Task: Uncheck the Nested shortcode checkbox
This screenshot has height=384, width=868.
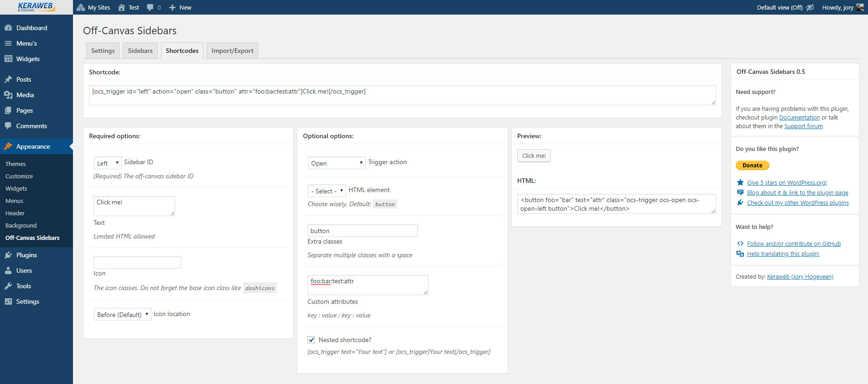Action: click(311, 340)
